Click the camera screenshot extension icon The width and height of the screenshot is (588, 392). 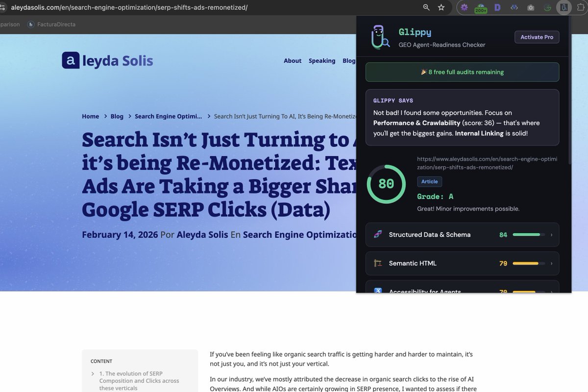click(530, 8)
